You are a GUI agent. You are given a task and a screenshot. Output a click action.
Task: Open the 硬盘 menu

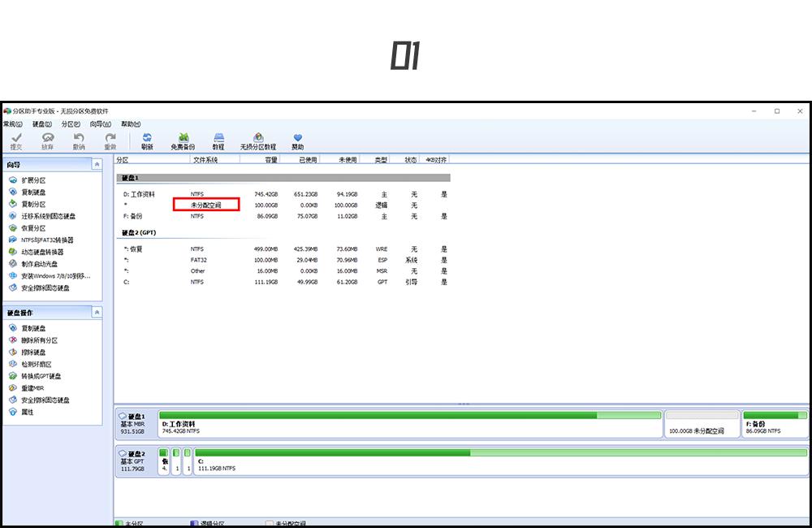(42, 124)
